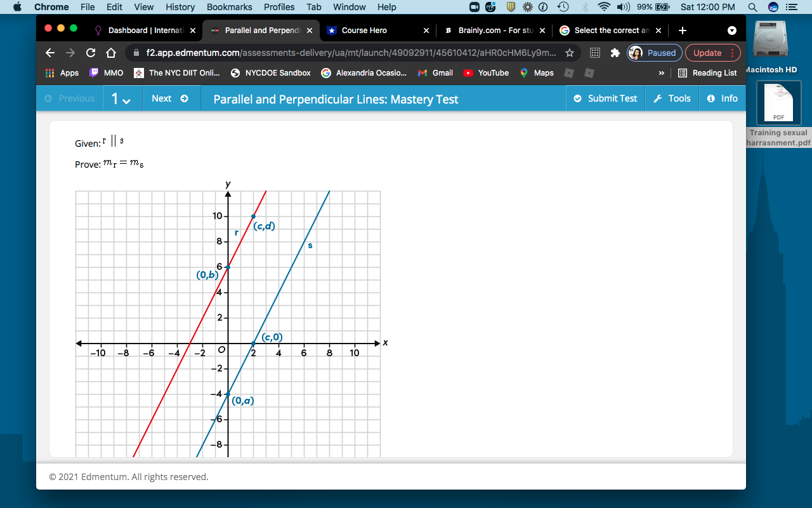812x508 pixels.
Task: Open the Chrome tab search dropdown
Action: 732,30
